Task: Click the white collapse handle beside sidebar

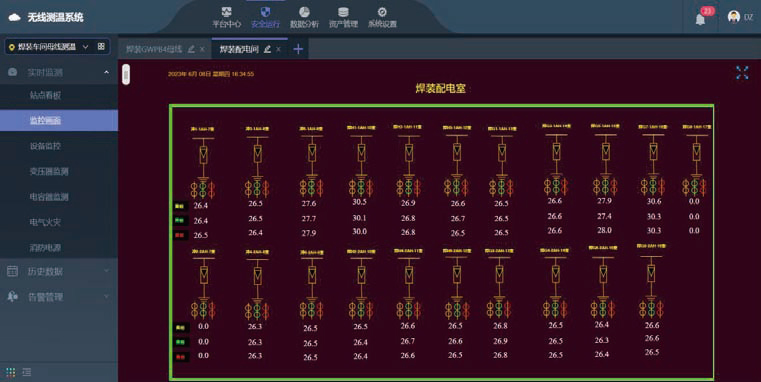Action: pos(126,74)
